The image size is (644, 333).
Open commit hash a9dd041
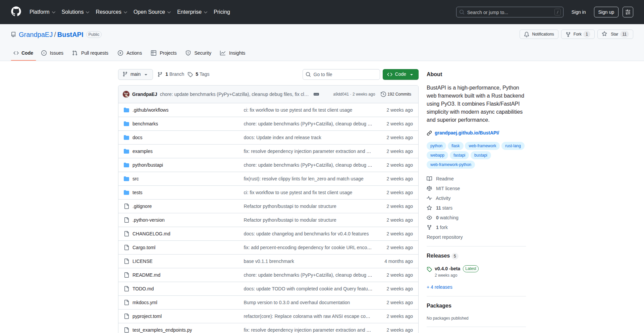(341, 94)
